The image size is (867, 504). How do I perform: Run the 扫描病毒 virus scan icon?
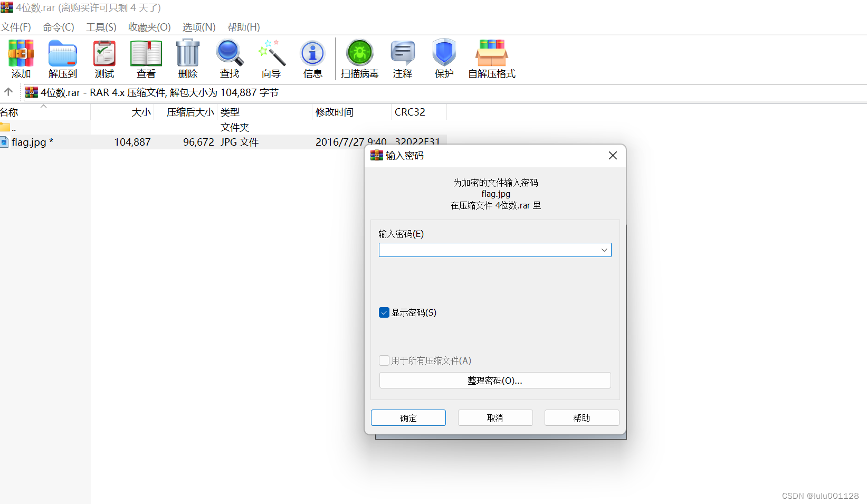pos(359,58)
